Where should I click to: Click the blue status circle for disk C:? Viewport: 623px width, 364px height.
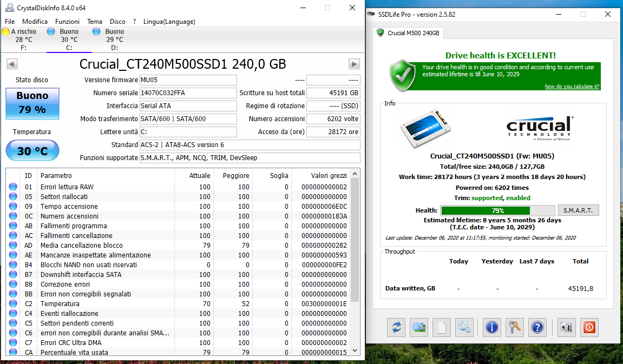(51, 31)
